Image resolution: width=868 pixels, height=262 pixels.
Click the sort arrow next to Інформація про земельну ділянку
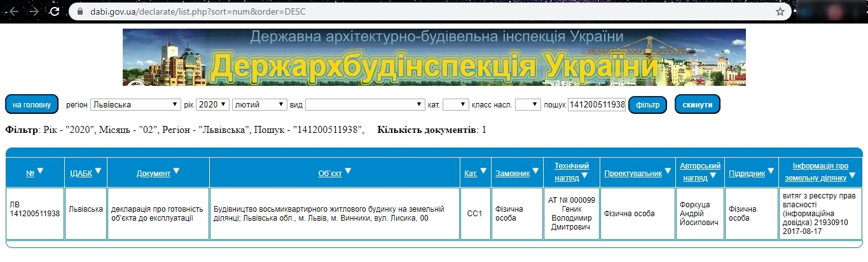tap(851, 175)
